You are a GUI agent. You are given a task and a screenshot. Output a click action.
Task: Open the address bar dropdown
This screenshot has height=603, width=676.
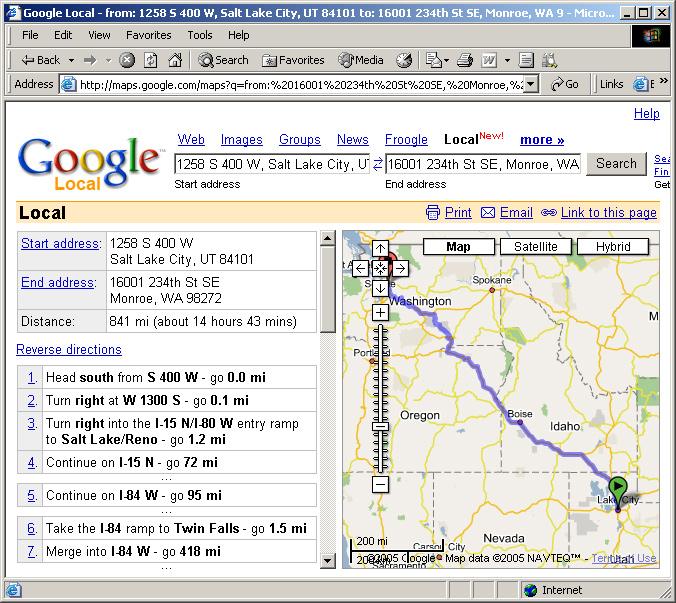tap(531, 85)
